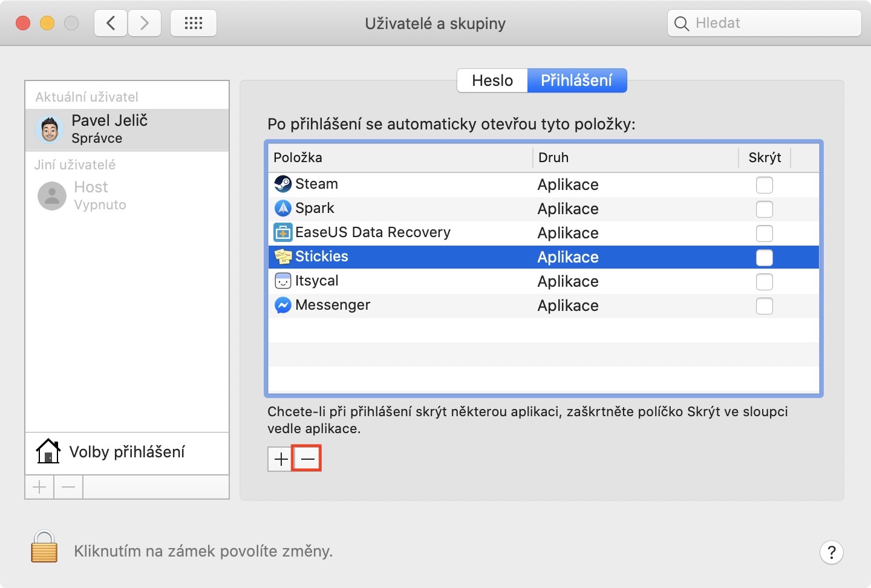
Task: Click the Steam app icon in list
Action: [x=282, y=184]
